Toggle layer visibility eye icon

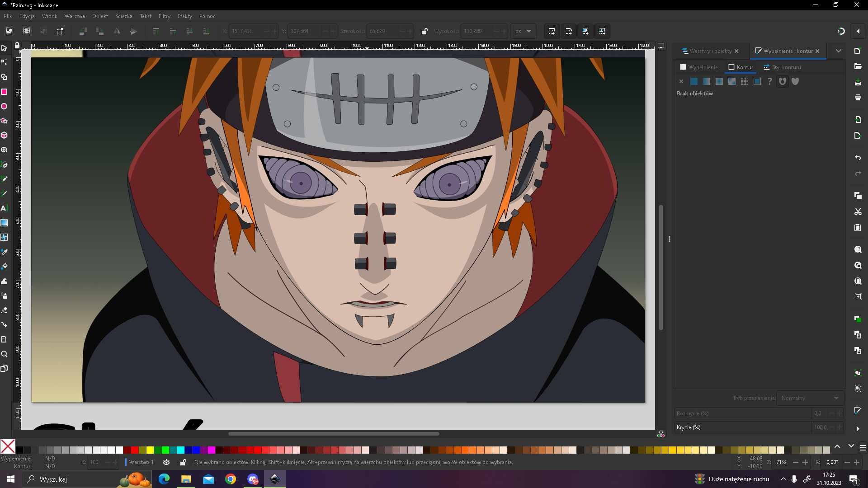point(166,462)
